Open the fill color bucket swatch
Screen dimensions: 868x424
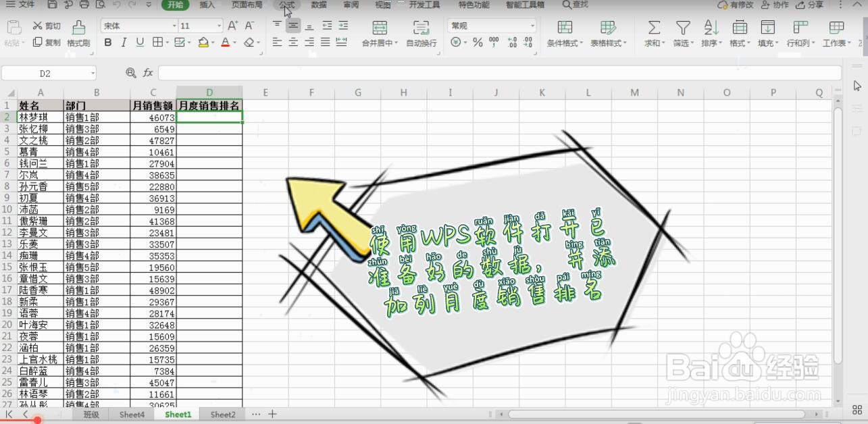point(203,43)
